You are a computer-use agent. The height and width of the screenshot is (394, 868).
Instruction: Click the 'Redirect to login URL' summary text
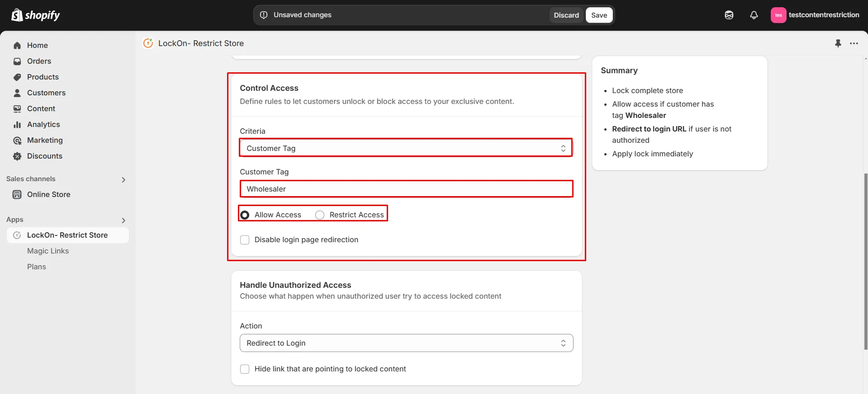[x=649, y=129]
